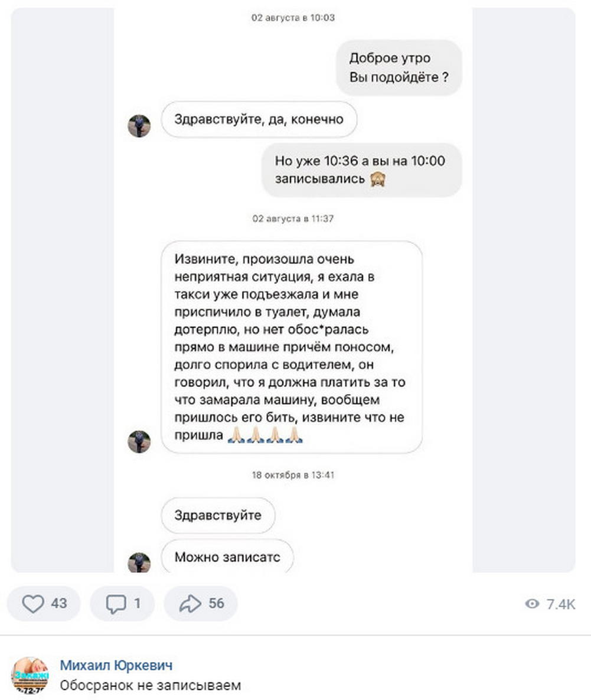
Task: Click comment text 'Обосранок не записываем'
Action: (x=151, y=685)
